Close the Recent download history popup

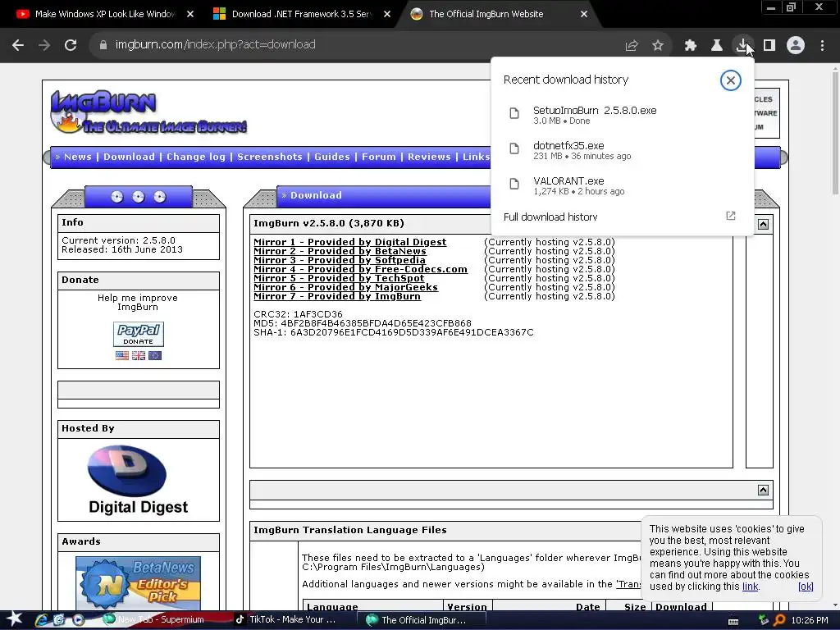731,80
